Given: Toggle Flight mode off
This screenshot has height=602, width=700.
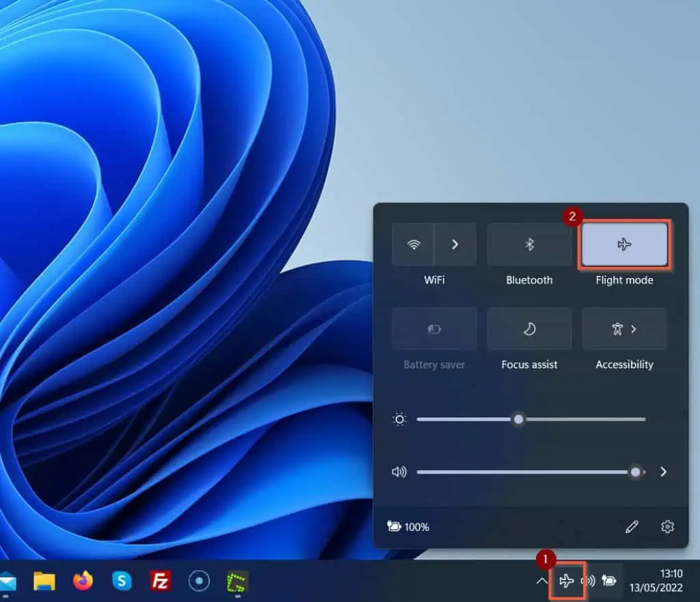Looking at the screenshot, I should point(624,245).
